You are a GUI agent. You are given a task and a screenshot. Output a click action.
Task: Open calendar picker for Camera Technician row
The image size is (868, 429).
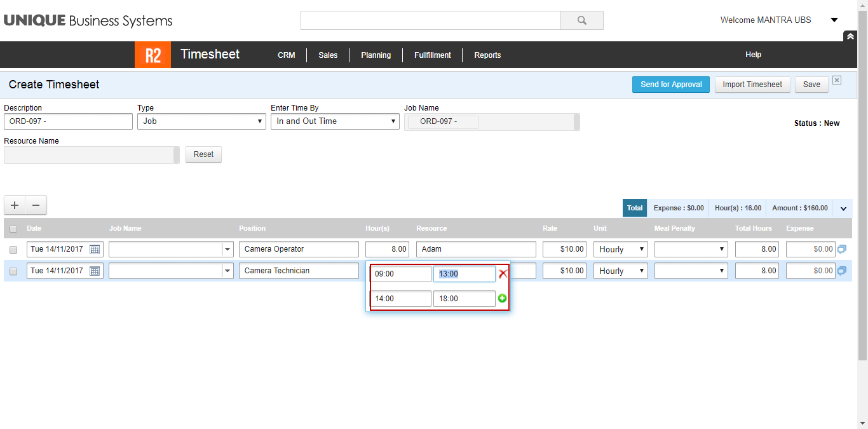click(x=95, y=271)
